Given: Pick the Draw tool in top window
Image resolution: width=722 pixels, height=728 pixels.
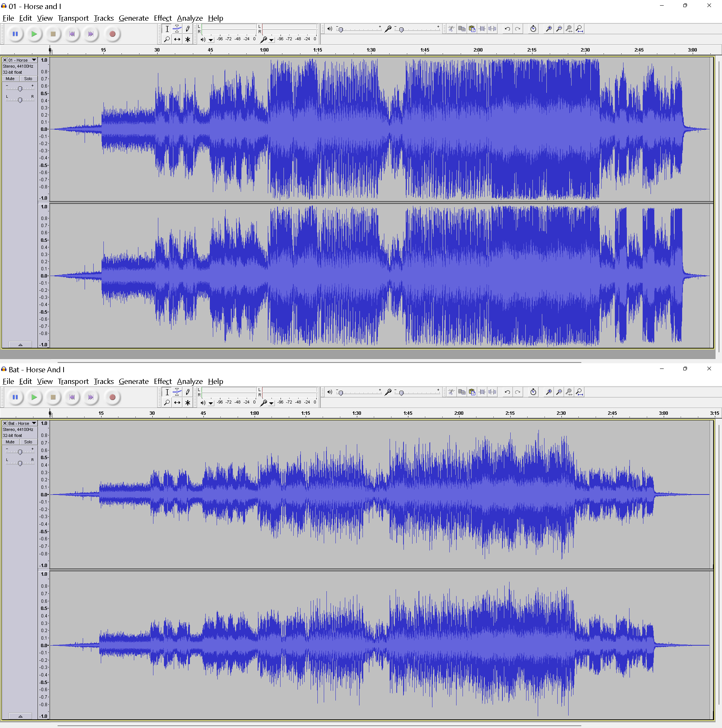Looking at the screenshot, I should [188, 29].
